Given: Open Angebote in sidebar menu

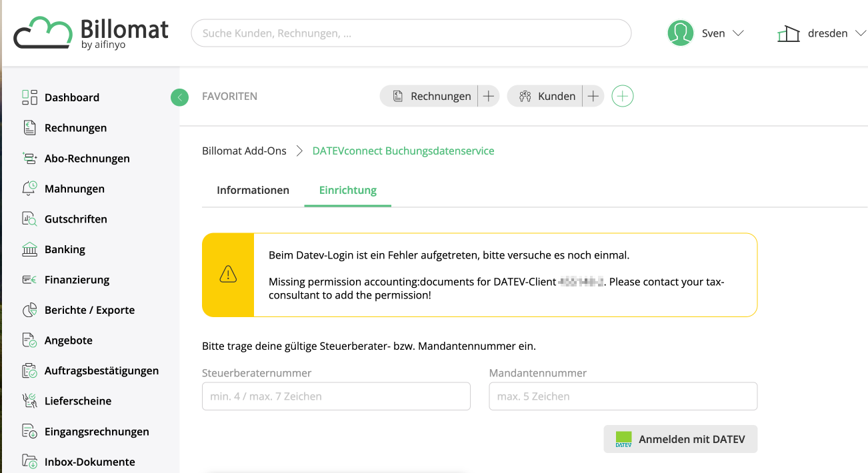Looking at the screenshot, I should [69, 340].
